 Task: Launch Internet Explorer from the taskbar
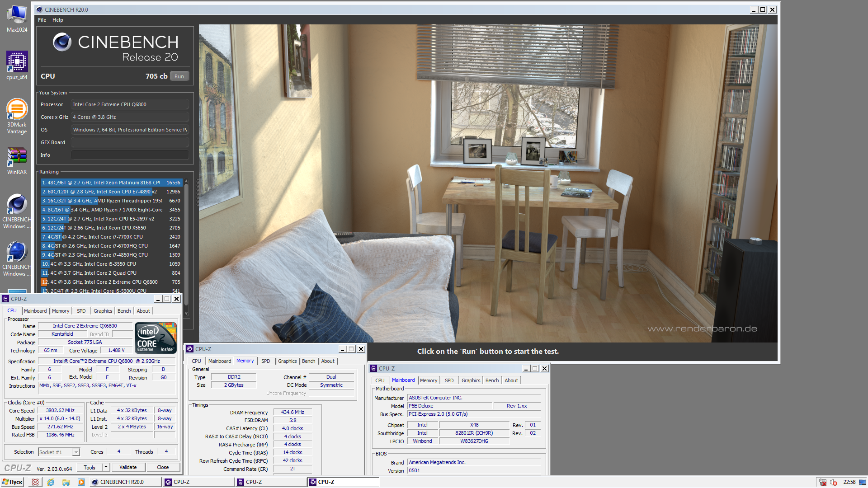51,482
